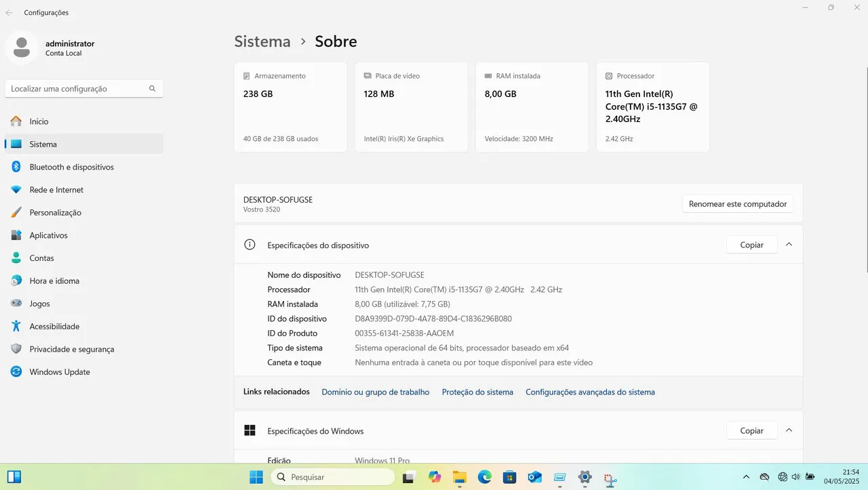This screenshot has width=868, height=490.
Task: Copy device specifications with Copiar
Action: click(751, 245)
